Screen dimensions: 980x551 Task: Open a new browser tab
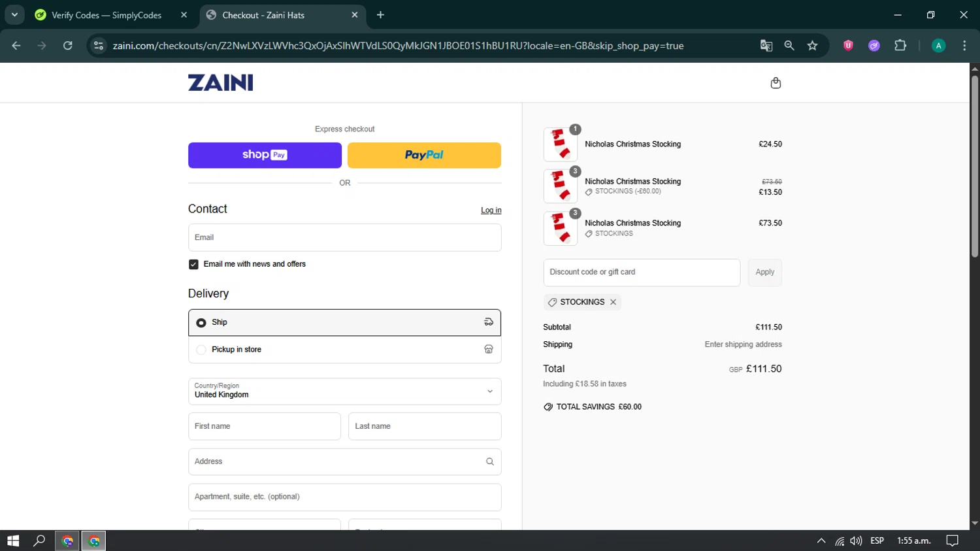380,15
